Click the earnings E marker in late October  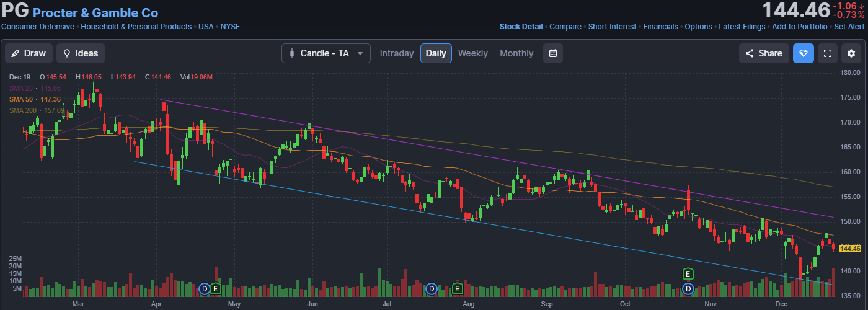pos(688,273)
